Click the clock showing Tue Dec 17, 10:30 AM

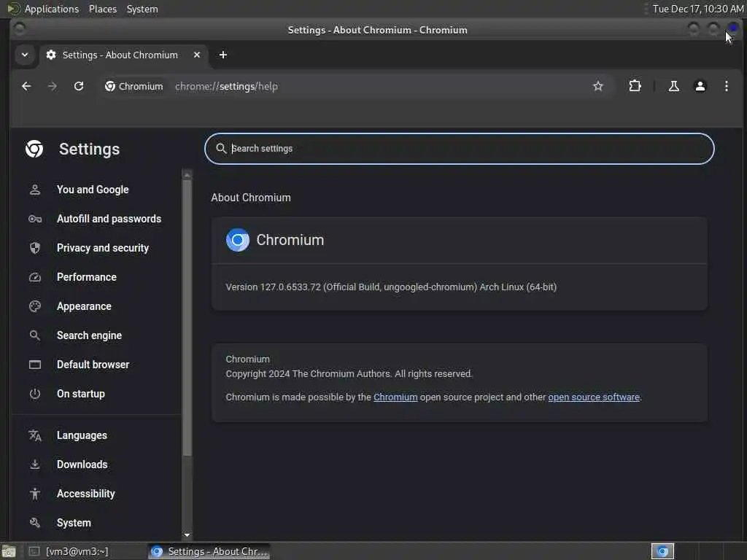coord(698,9)
